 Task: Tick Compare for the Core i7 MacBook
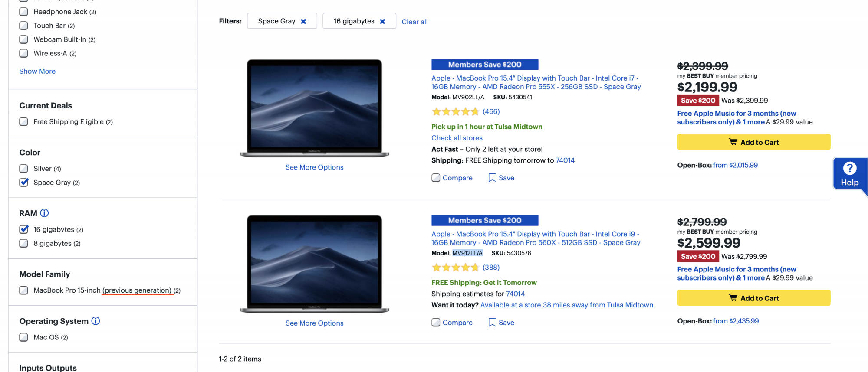coord(436,178)
